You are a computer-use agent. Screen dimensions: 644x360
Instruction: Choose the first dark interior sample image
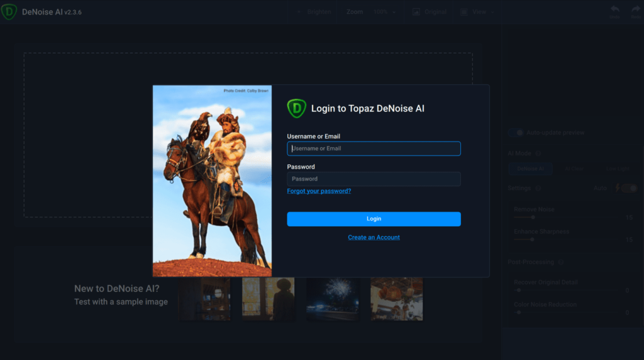204,299
